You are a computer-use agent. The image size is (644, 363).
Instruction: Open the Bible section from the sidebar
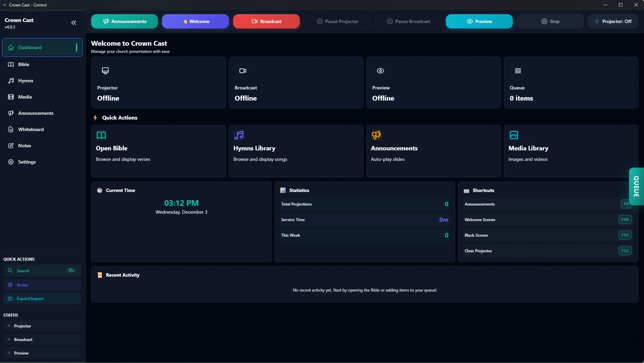(x=24, y=64)
